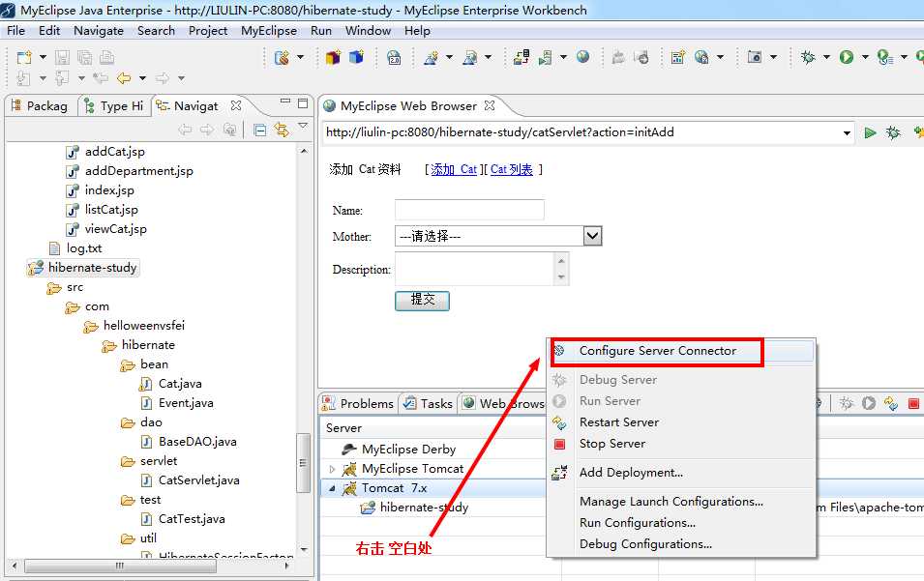Viewport: 924px width, 581px height.
Task: Select BaseDAO.java in the Navigator tree
Action: click(x=197, y=442)
